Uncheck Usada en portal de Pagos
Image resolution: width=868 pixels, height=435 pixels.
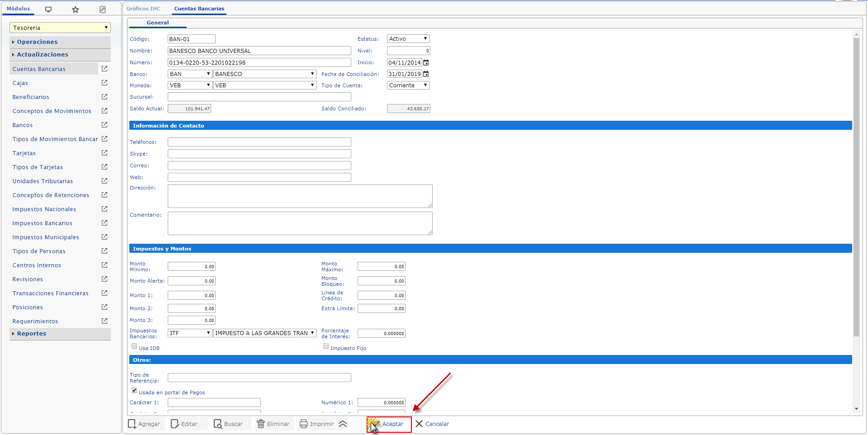coord(134,391)
